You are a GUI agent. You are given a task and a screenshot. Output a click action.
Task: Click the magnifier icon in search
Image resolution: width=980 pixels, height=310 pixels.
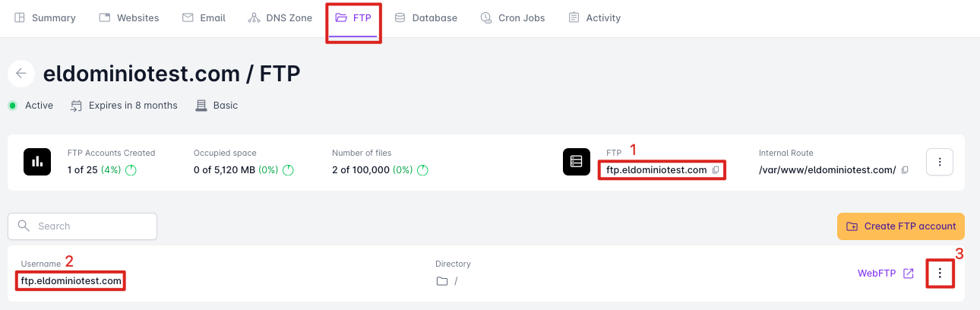tap(24, 226)
